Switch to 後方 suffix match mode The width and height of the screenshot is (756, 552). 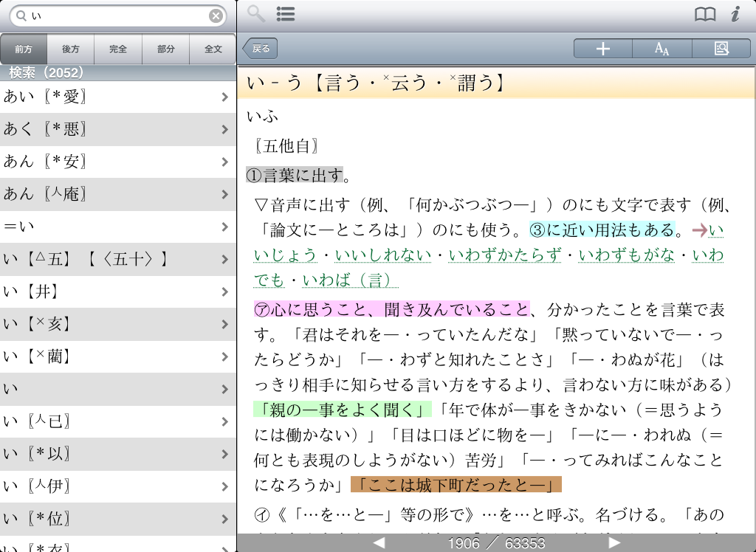pos(71,49)
